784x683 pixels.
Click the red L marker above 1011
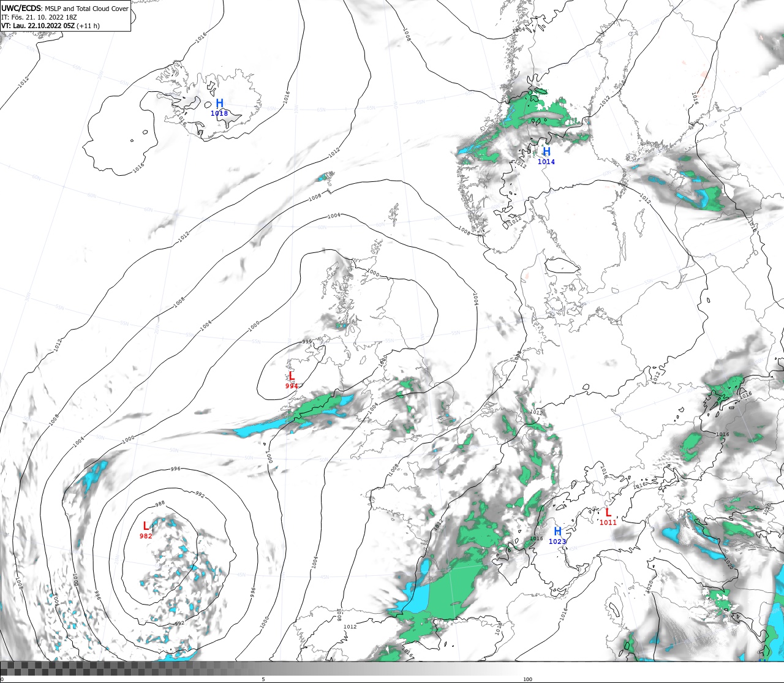coord(608,513)
